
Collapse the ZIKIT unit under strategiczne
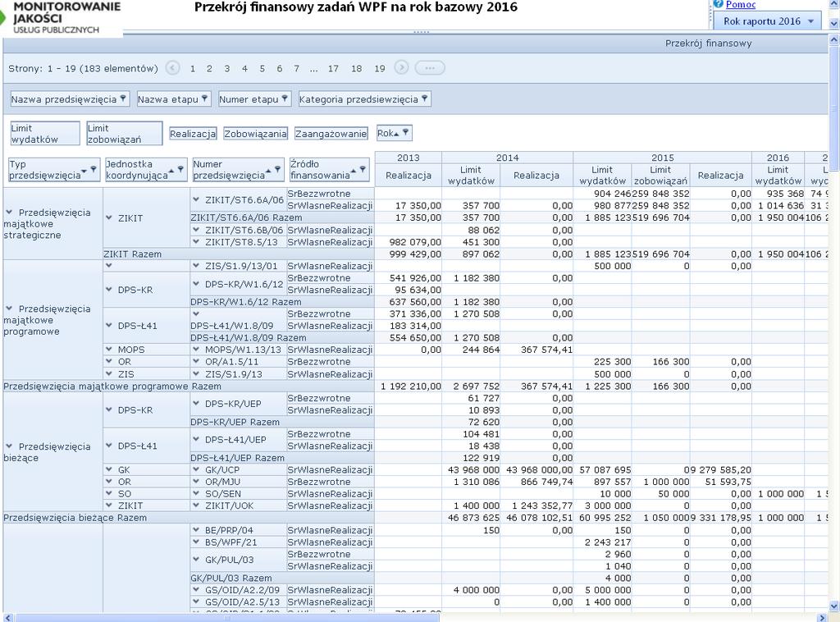109,218
